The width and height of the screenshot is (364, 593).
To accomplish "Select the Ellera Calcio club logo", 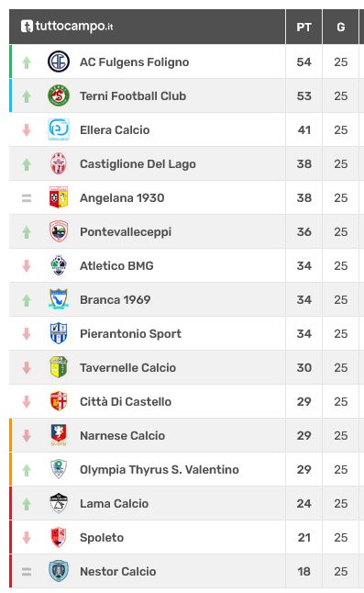I will 59,129.
